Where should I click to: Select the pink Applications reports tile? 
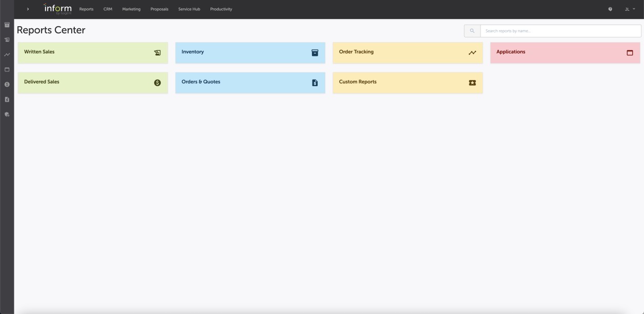click(x=565, y=53)
